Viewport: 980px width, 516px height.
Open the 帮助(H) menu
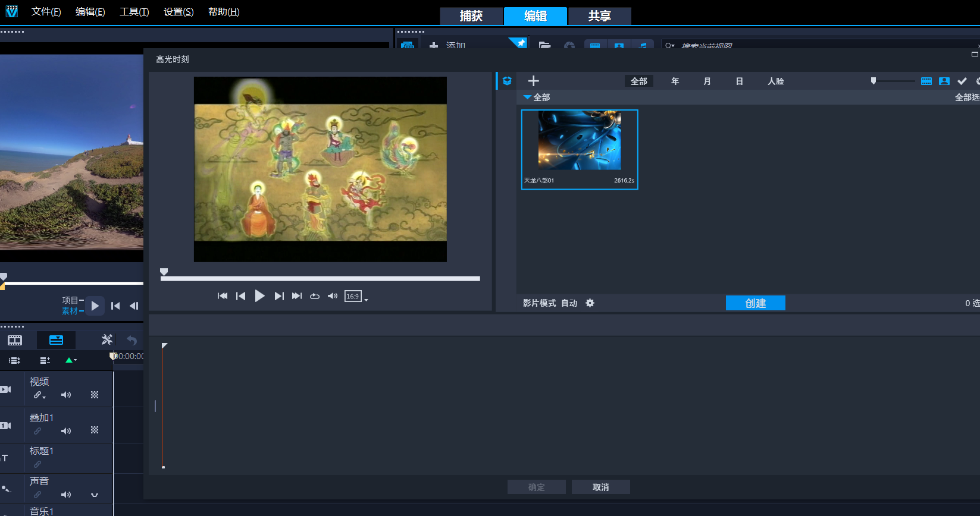224,12
